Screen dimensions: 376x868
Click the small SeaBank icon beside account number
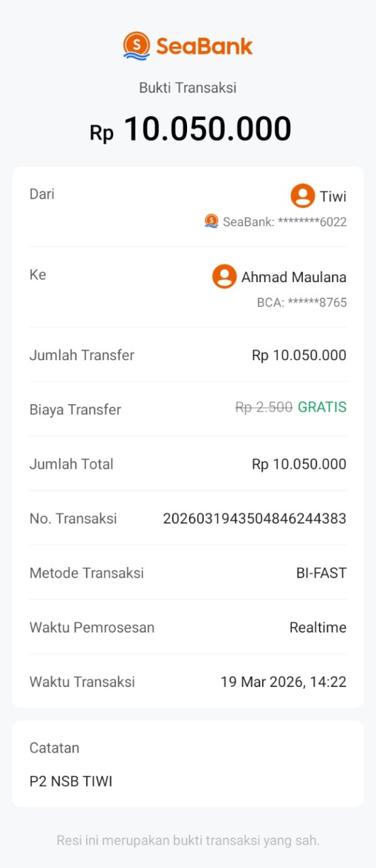tap(211, 221)
